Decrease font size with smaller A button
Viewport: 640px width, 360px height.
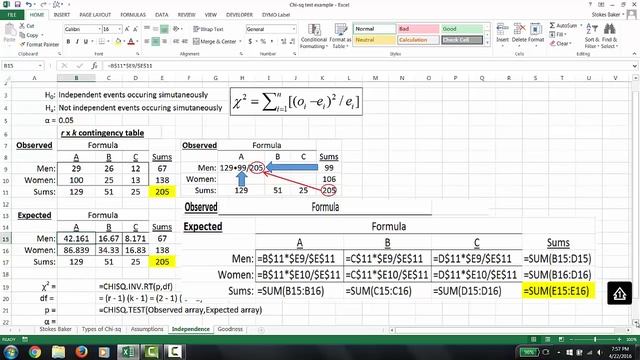(136, 29)
